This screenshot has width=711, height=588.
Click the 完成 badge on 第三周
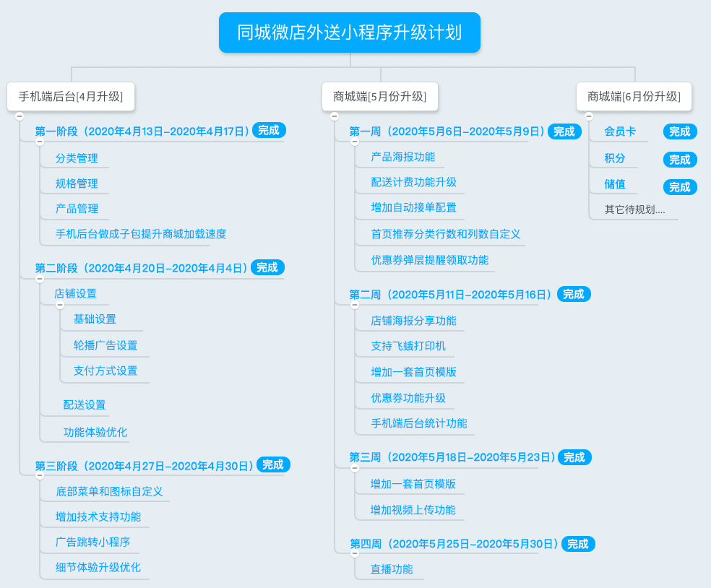[x=574, y=457]
